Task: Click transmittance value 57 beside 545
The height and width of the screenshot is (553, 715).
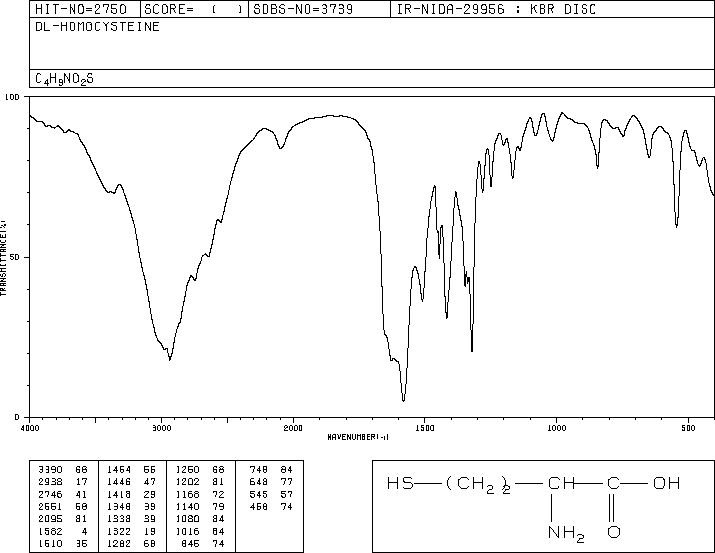Action: 286,494
